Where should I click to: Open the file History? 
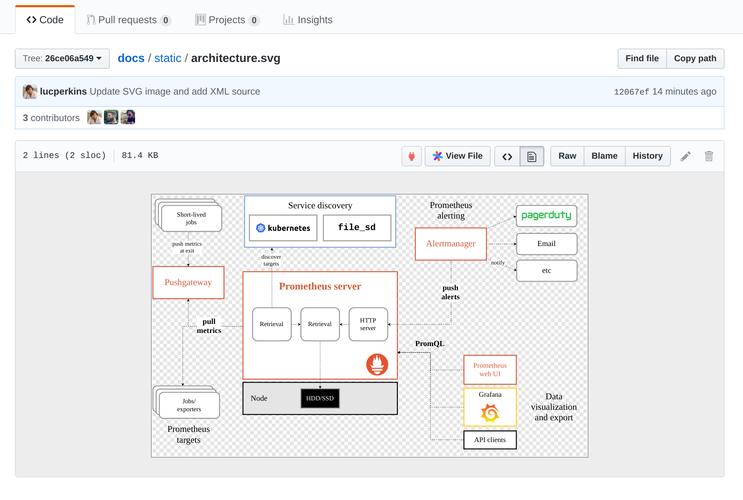647,156
